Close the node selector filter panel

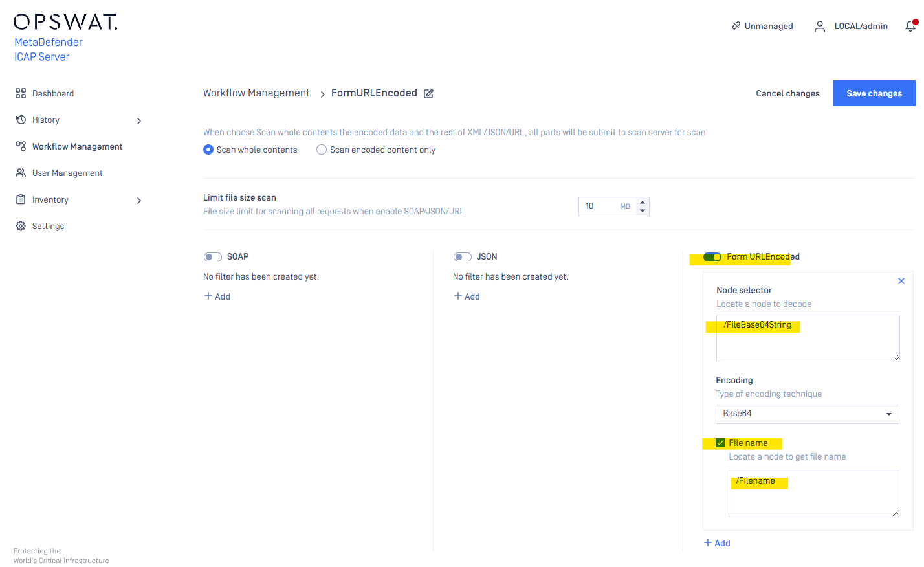pos(901,281)
